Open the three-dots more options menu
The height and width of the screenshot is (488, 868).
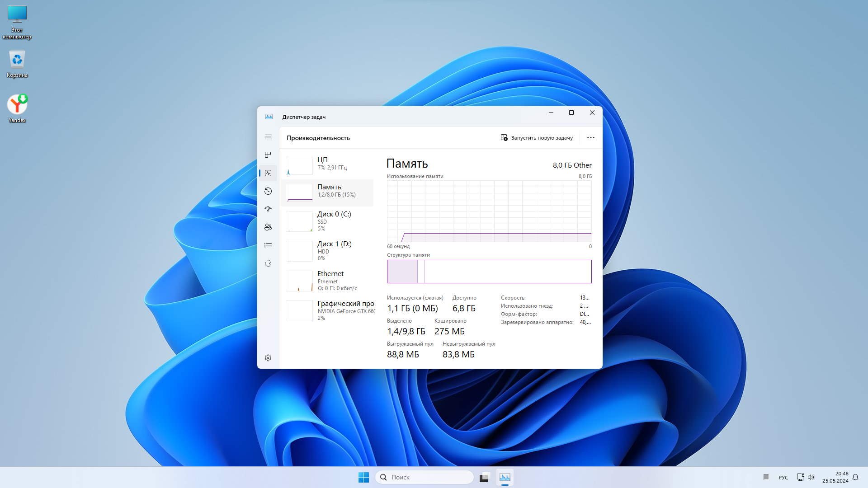click(x=590, y=138)
